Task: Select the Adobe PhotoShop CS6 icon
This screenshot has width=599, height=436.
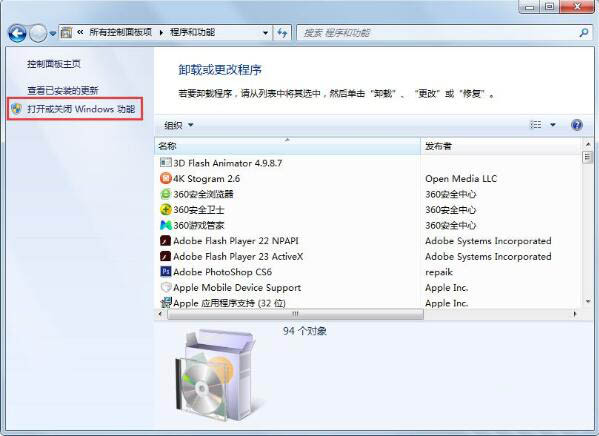Action: (166, 272)
